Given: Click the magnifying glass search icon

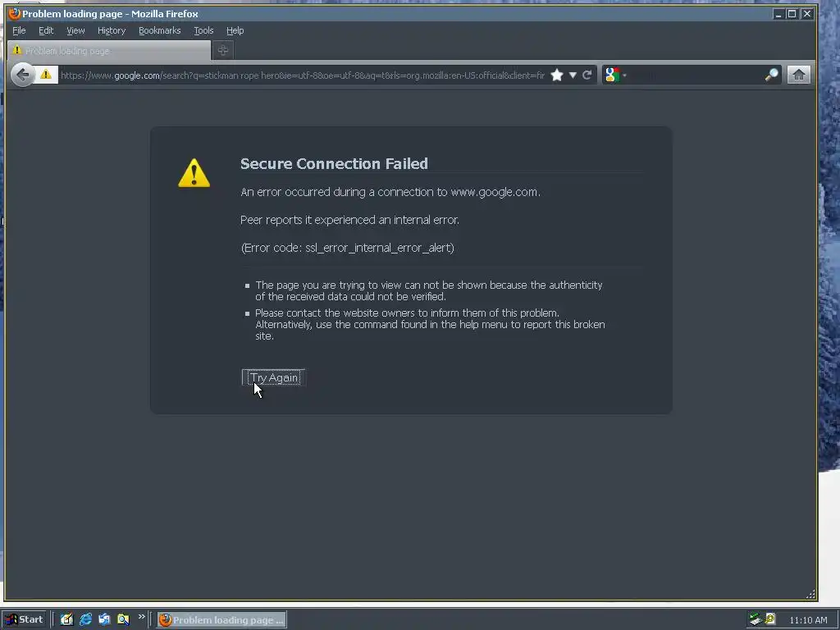Looking at the screenshot, I should tap(771, 75).
